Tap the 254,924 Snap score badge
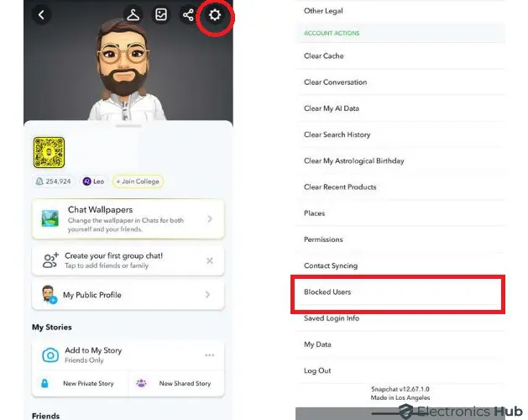The width and height of the screenshot is (528, 420). tap(53, 181)
